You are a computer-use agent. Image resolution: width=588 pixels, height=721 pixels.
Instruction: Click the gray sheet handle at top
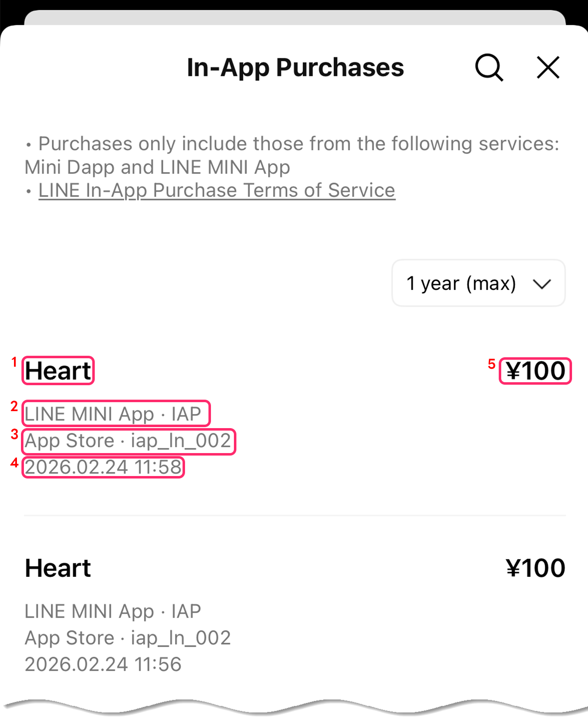(x=294, y=17)
